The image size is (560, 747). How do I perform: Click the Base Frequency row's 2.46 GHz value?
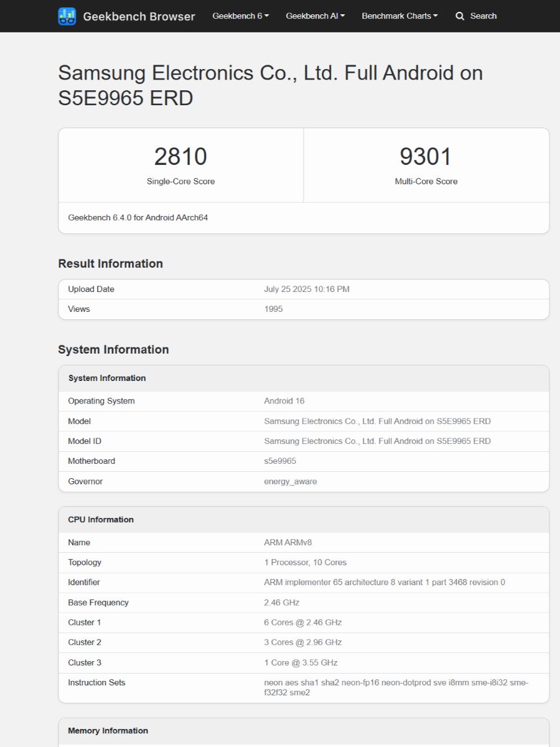coord(282,603)
